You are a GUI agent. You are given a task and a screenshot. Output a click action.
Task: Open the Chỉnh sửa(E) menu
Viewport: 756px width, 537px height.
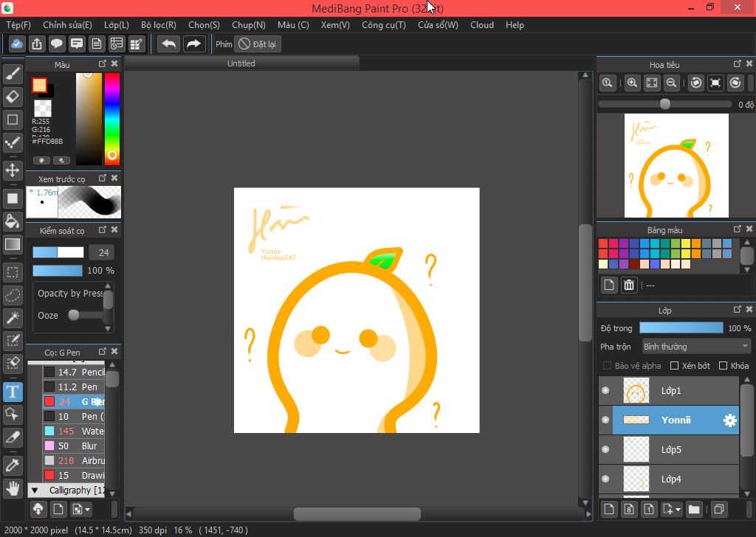pyautogui.click(x=67, y=25)
